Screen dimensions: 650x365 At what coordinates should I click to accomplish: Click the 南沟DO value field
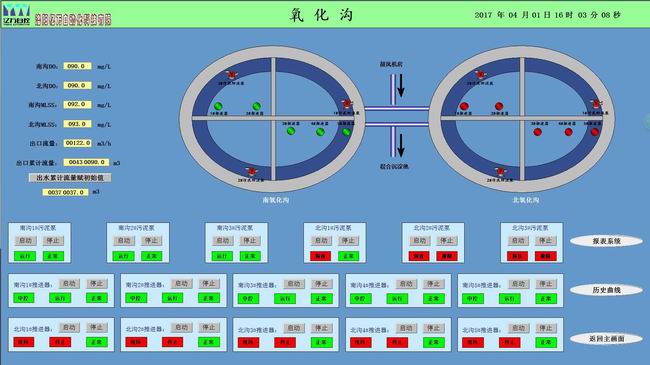[x=77, y=66]
